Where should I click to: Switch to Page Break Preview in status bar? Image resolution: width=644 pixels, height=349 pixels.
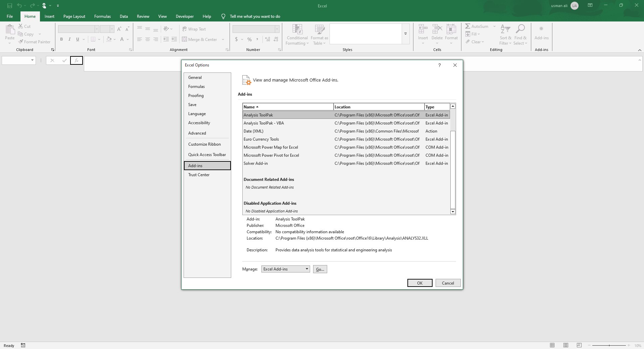(x=579, y=345)
